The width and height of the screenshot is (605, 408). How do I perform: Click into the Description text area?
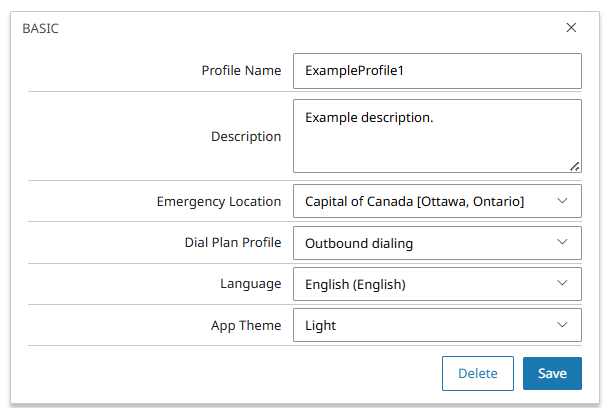[437, 136]
